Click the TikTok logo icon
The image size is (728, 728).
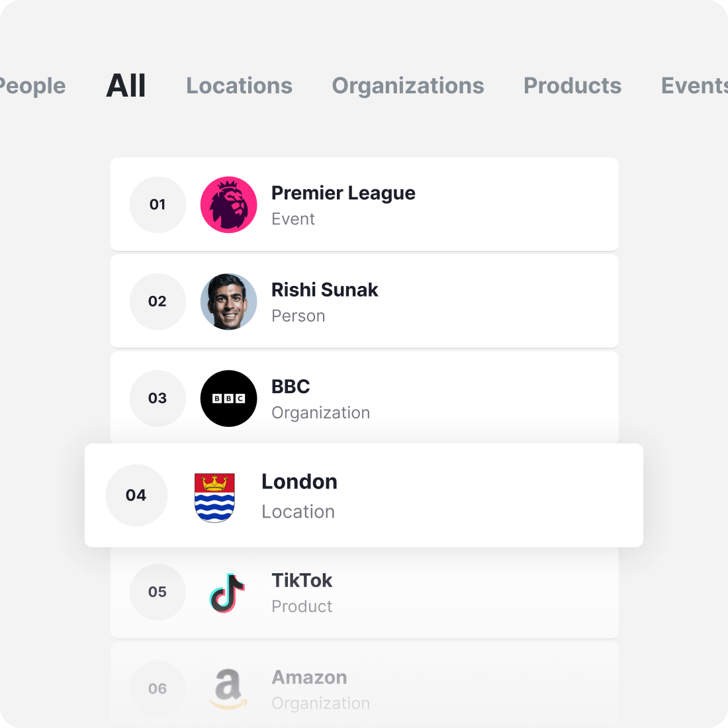click(x=227, y=592)
